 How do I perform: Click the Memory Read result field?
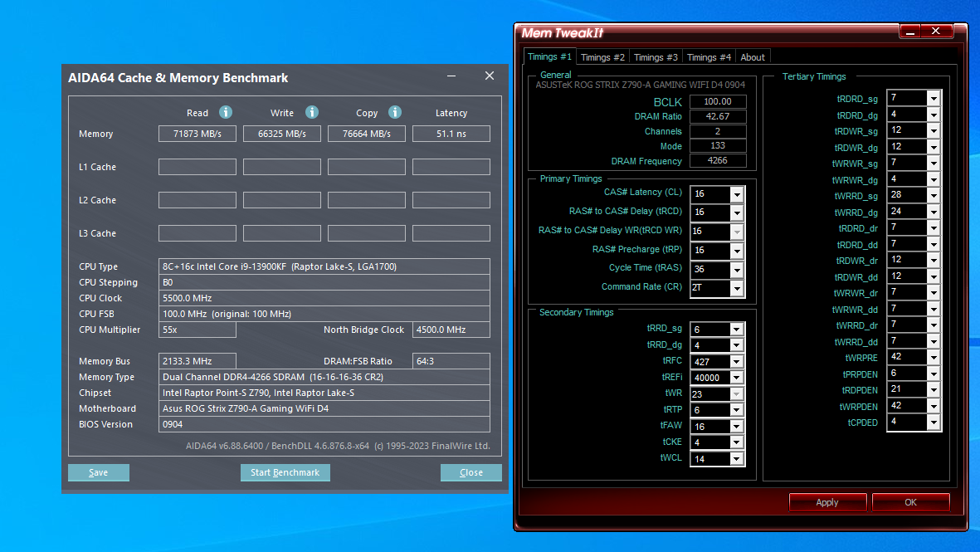(197, 134)
